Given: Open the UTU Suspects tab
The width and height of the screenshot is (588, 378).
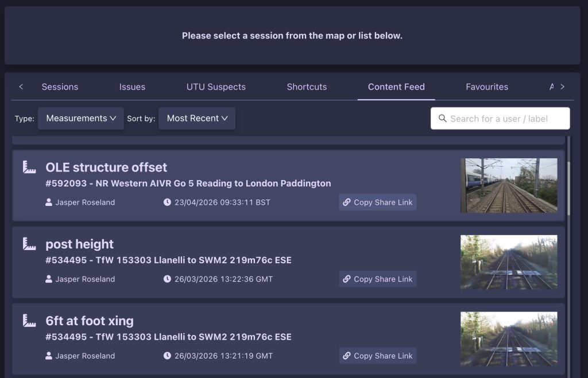Looking at the screenshot, I should point(216,87).
